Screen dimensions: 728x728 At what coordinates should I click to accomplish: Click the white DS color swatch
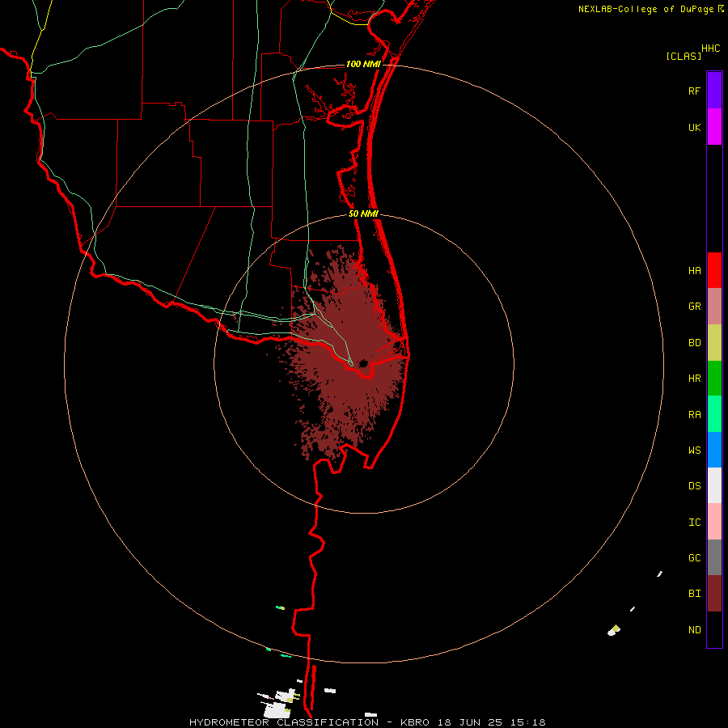click(714, 485)
